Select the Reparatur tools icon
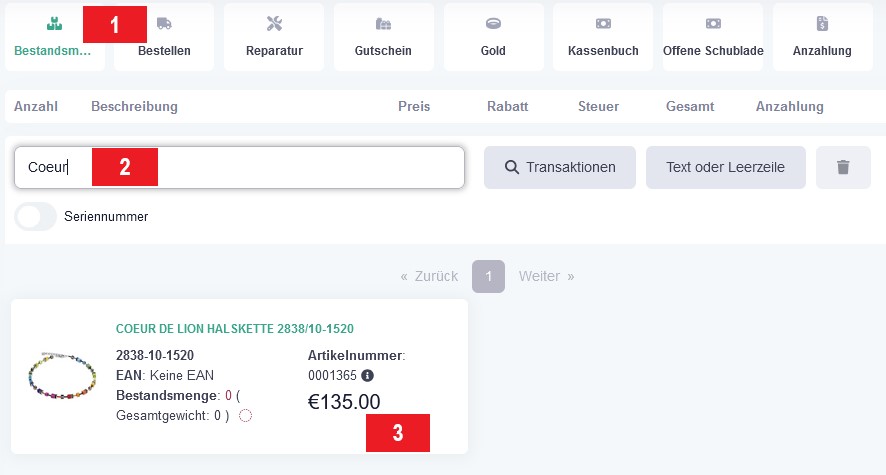The image size is (886, 475). tap(274, 24)
